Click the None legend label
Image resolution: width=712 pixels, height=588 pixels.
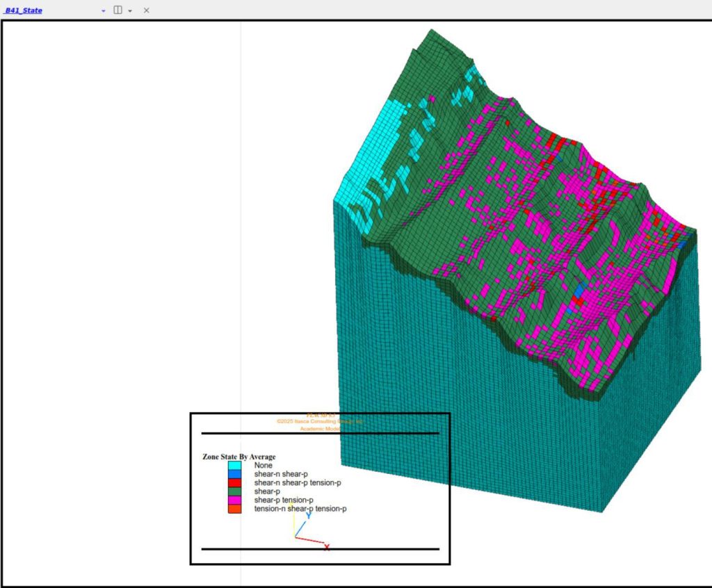[x=263, y=465]
